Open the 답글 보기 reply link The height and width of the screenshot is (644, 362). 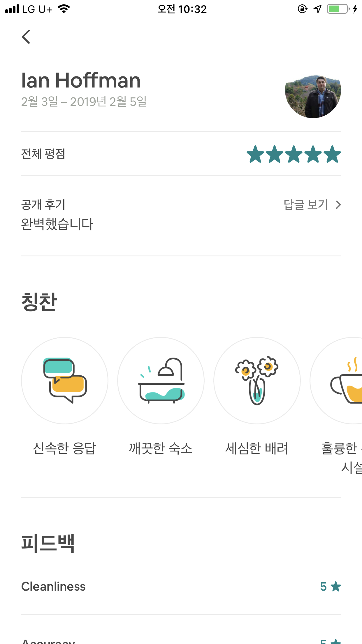pyautogui.click(x=306, y=205)
